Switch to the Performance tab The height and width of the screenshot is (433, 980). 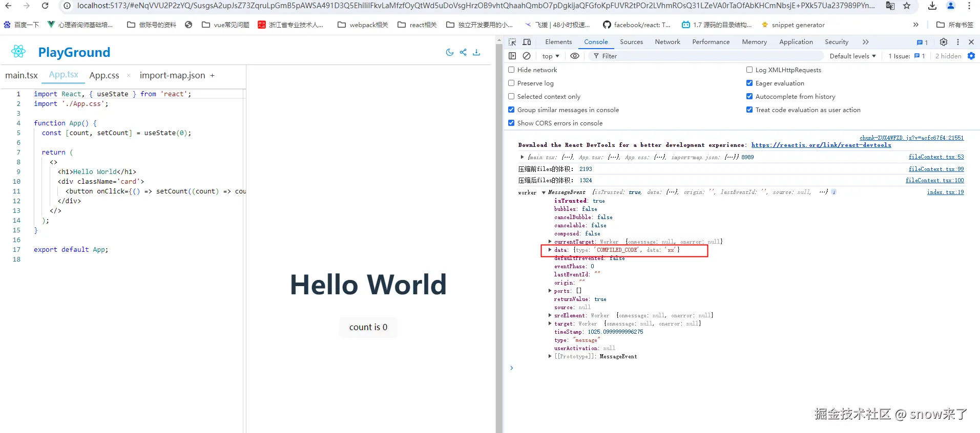pos(711,42)
